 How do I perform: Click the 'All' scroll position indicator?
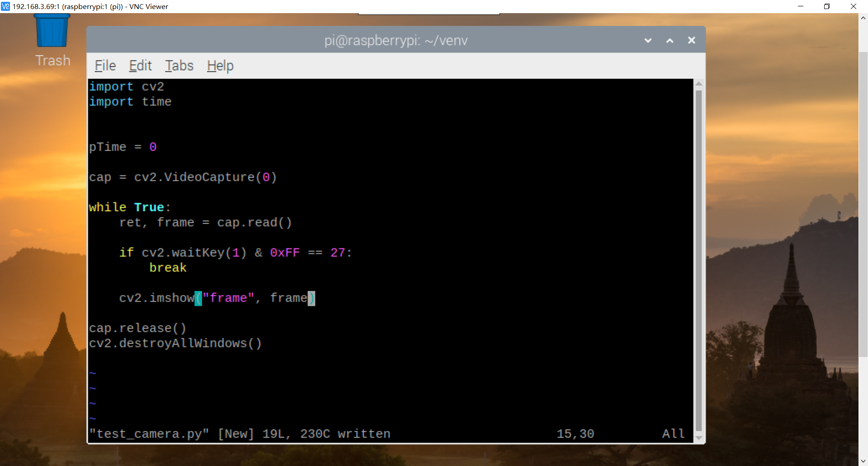(673, 434)
